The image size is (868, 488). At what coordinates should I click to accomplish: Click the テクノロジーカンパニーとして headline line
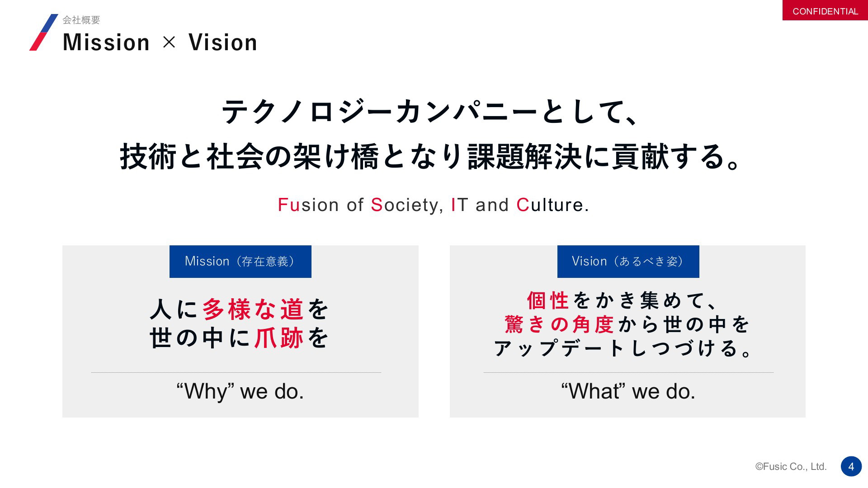pos(429,112)
